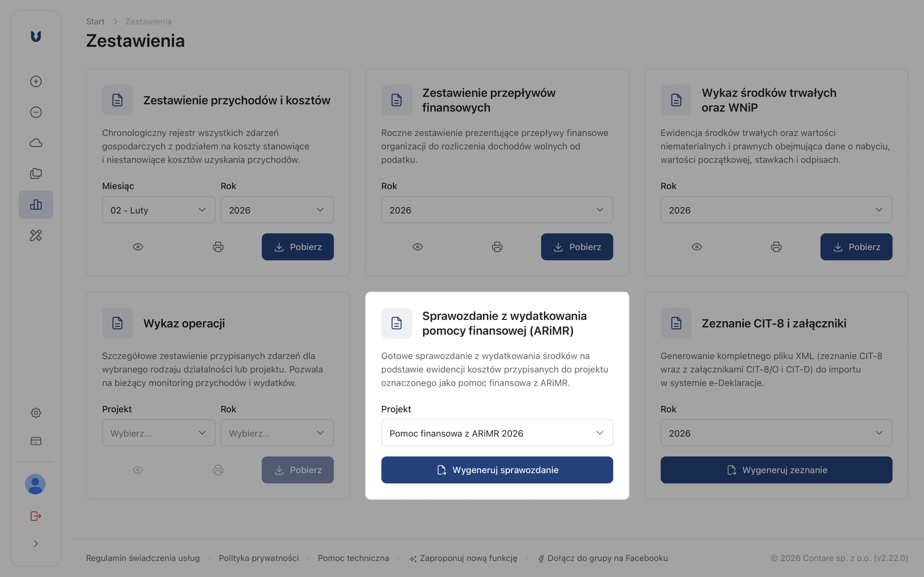This screenshot has height=577, width=924.
Task: Click the minus circle expense icon
Action: coord(35,112)
